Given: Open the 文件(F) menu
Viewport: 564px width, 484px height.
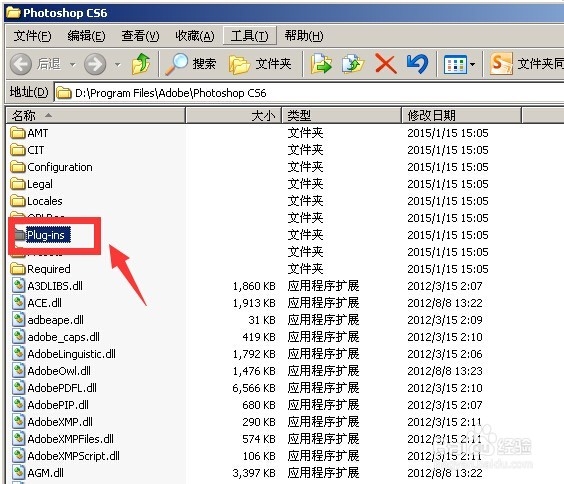Looking at the screenshot, I should pos(32,36).
